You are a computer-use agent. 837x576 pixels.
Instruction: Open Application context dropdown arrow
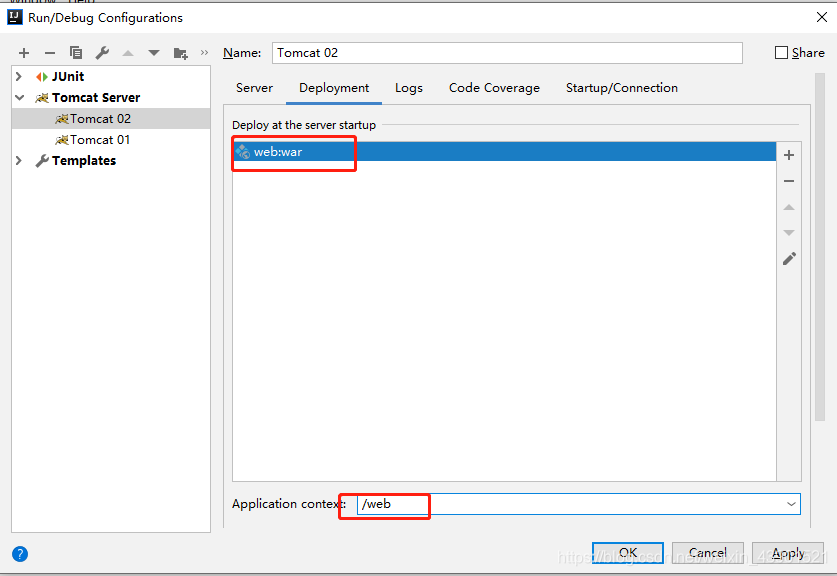791,504
